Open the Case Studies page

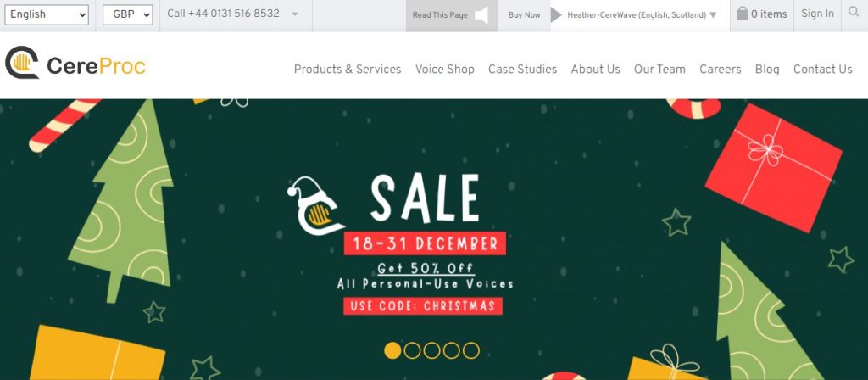[x=522, y=70]
